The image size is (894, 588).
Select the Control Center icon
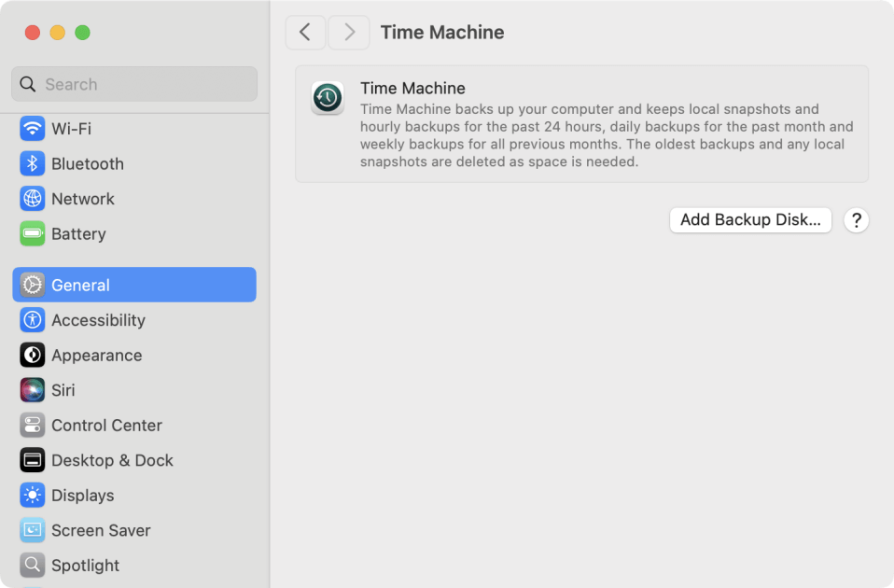32,425
